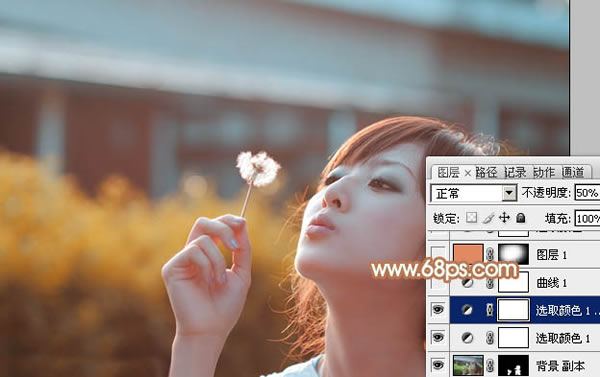Click adjustment icon on highlighted 选取颜色 layer
The height and width of the screenshot is (377, 600).
click(467, 310)
